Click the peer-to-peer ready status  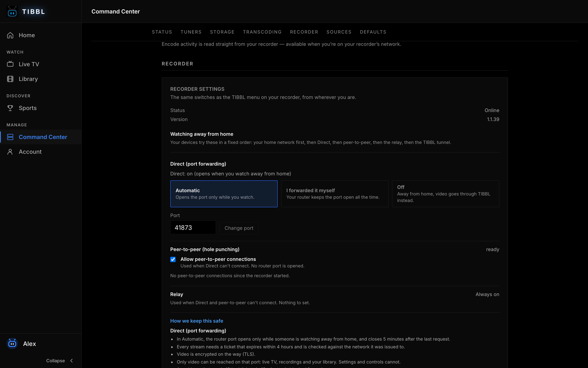(492, 250)
